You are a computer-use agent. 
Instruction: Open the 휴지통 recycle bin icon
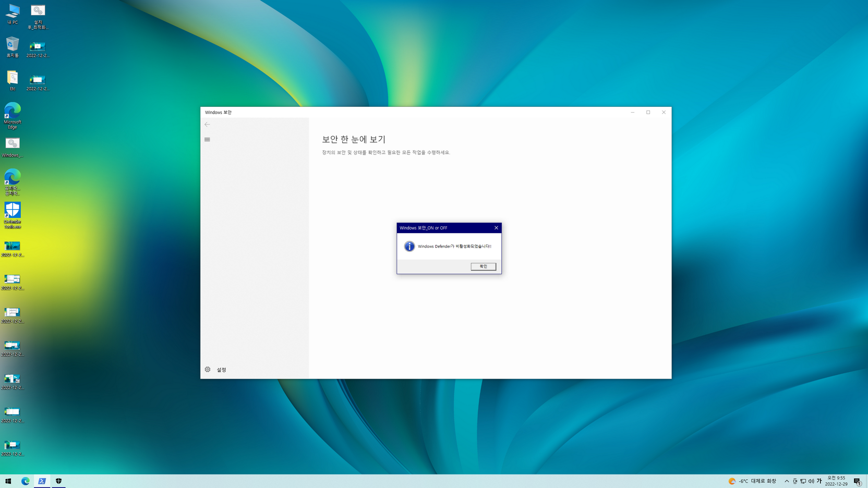tap(13, 47)
